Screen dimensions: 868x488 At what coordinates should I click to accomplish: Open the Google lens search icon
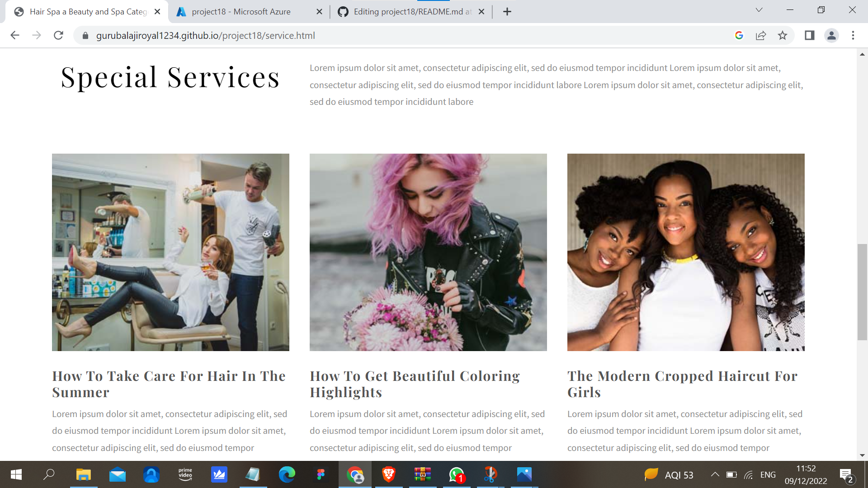(x=739, y=35)
